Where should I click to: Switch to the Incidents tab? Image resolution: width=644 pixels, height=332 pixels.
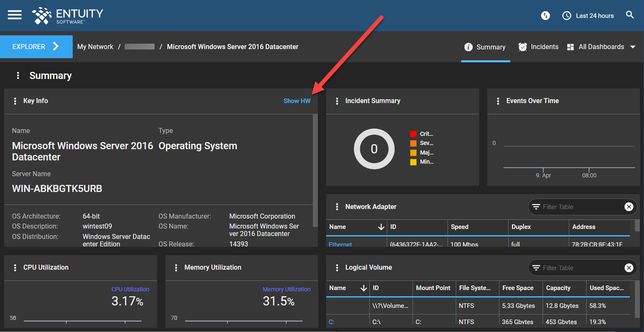click(538, 47)
